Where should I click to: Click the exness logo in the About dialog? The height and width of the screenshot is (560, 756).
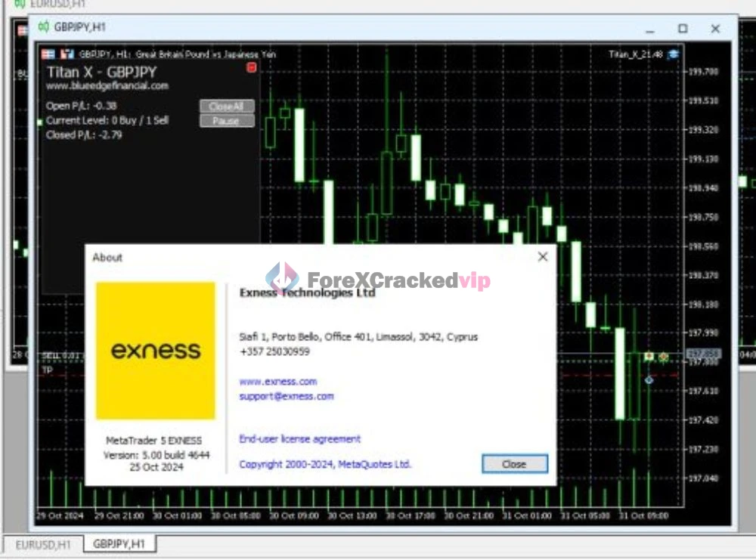coord(155,350)
